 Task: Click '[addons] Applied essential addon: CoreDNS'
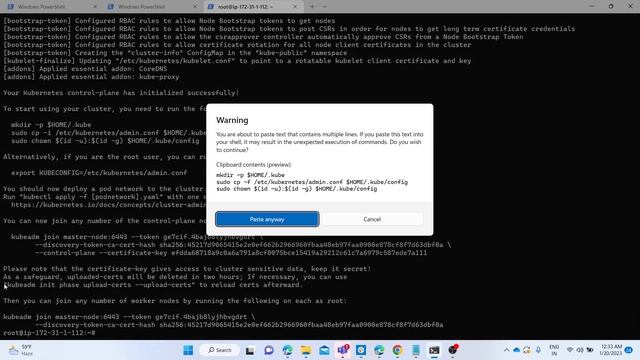click(x=85, y=69)
